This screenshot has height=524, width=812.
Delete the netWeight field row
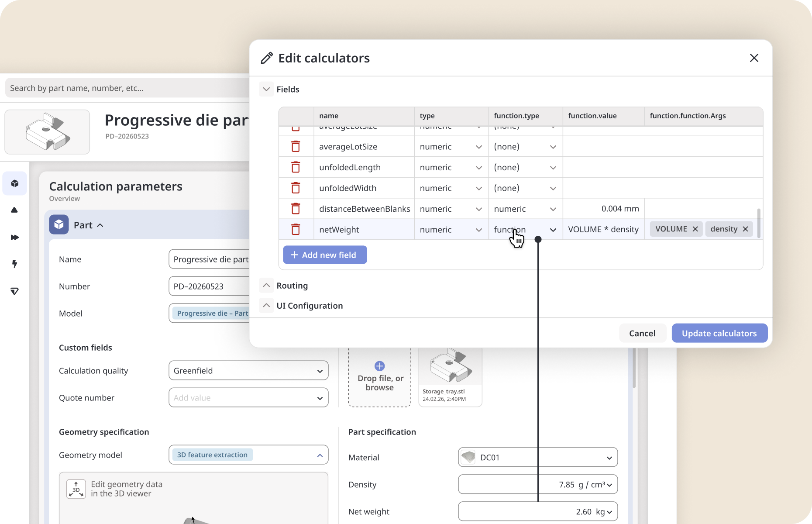296,229
